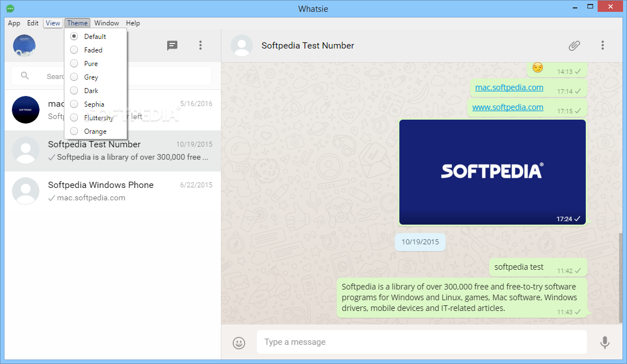Screen dimensions: 627x364
Task: Click in the Type a message field
Action: [422, 342]
